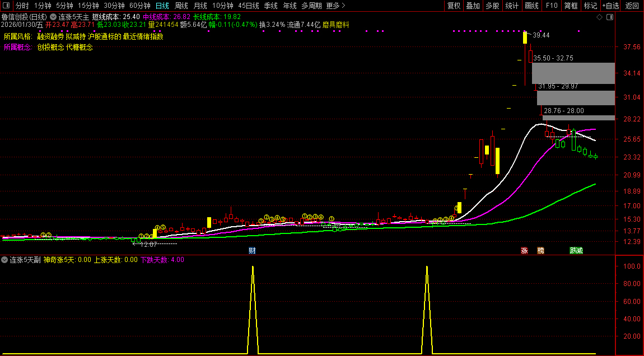Click the 拟减持 style tag
The width and height of the screenshot is (644, 356).
(x=76, y=36)
